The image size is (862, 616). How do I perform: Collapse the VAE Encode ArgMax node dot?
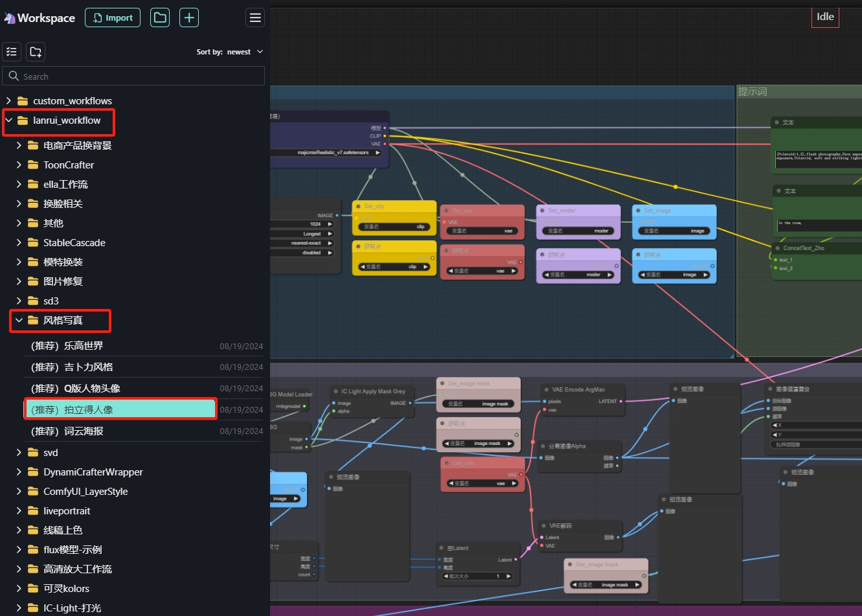[546, 390]
